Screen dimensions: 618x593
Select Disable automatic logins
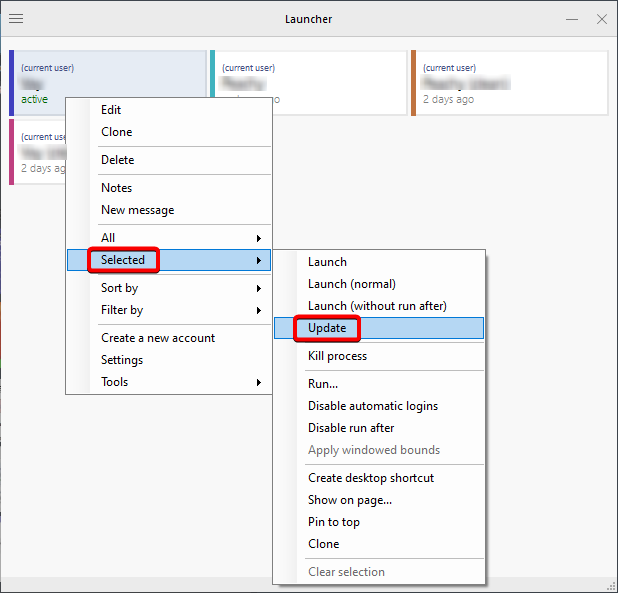(379, 406)
